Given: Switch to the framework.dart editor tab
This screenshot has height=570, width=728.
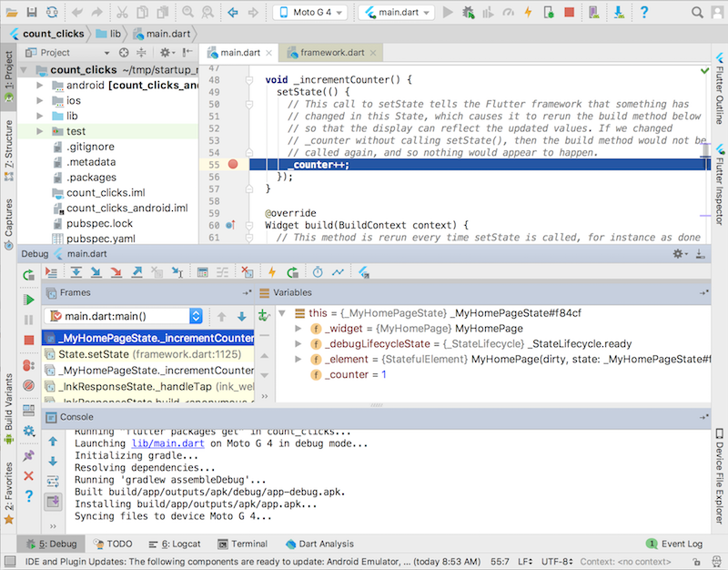Looking at the screenshot, I should point(331,53).
